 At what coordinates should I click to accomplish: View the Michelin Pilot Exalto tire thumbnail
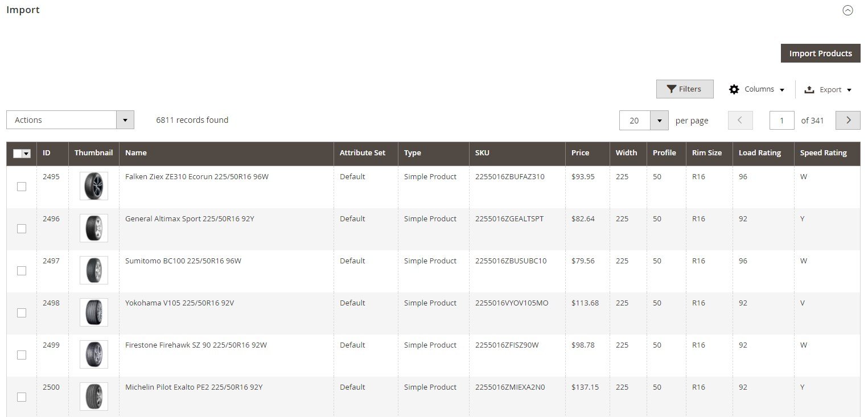pyautogui.click(x=94, y=397)
